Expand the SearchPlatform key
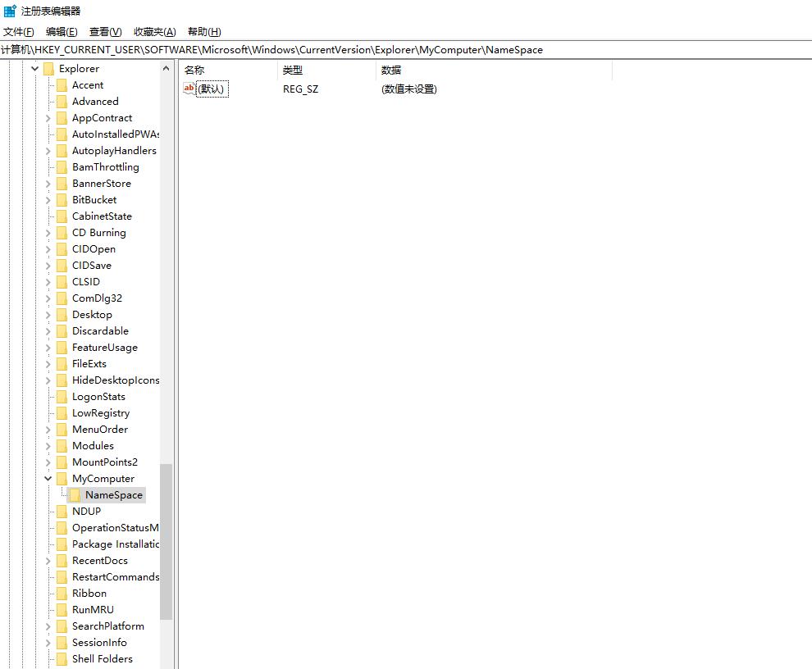812x669 pixels. point(48,626)
